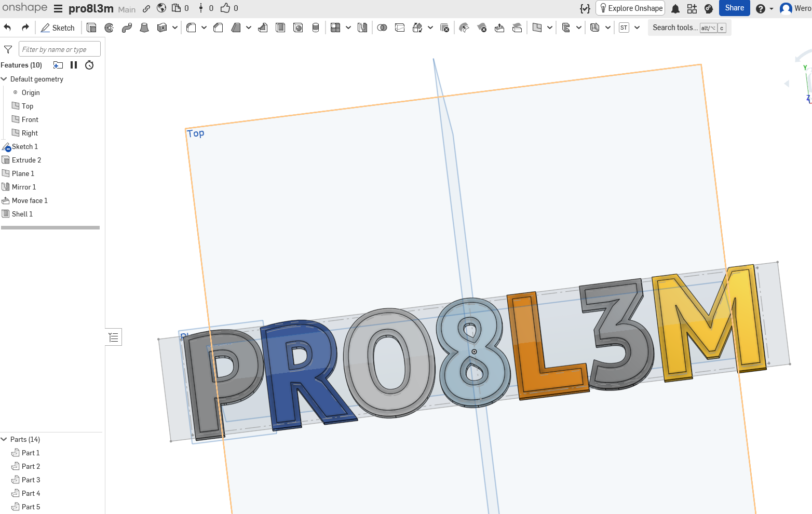Select the Replace face tool
The width and height of the screenshot is (812, 514).
pyautogui.click(x=517, y=28)
